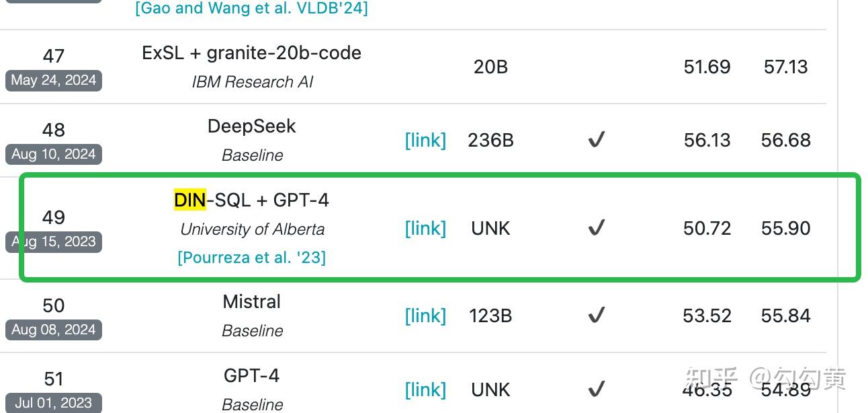The height and width of the screenshot is (413, 868).
Task: Click the yellow highlighted DIN text
Action: pyautogui.click(x=190, y=200)
